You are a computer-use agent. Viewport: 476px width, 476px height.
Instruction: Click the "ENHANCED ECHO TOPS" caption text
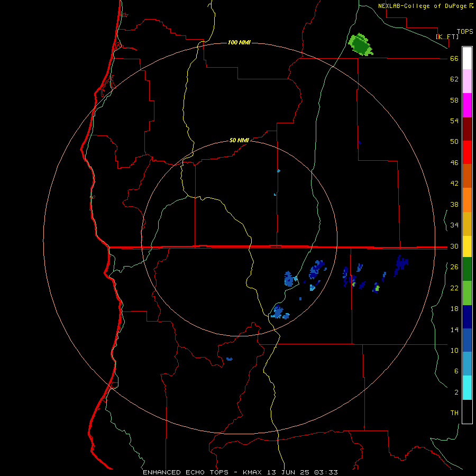186,472
